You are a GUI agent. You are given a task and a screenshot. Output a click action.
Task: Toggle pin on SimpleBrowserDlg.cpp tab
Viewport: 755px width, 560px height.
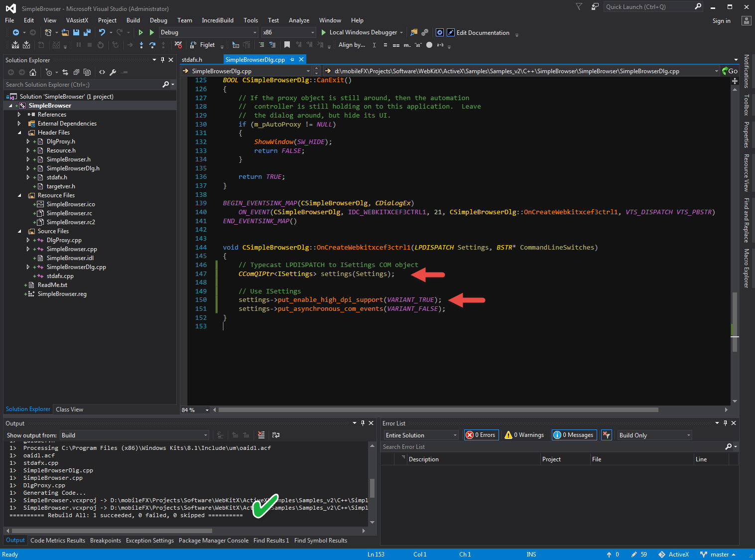click(x=292, y=60)
